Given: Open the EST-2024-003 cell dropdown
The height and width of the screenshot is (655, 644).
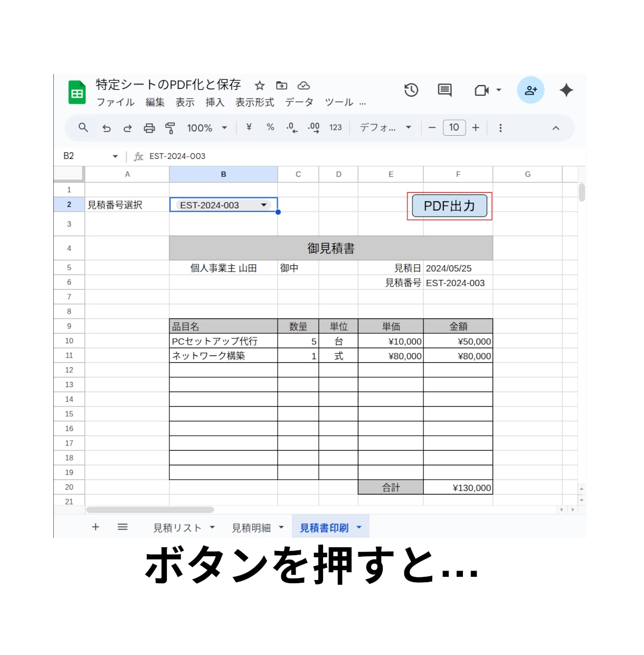Looking at the screenshot, I should click(264, 205).
